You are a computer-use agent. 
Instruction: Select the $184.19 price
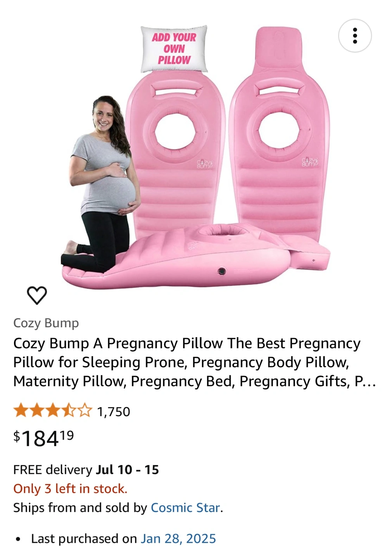[43, 438]
